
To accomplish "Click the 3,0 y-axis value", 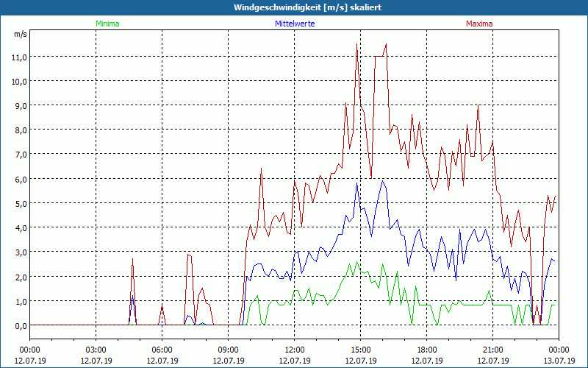I will [x=21, y=252].
